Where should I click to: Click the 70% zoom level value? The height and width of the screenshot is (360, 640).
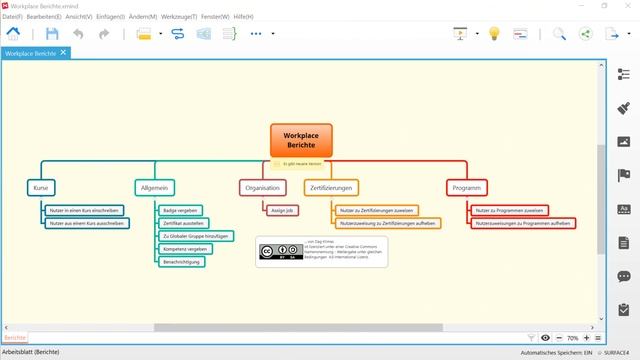[x=573, y=338]
